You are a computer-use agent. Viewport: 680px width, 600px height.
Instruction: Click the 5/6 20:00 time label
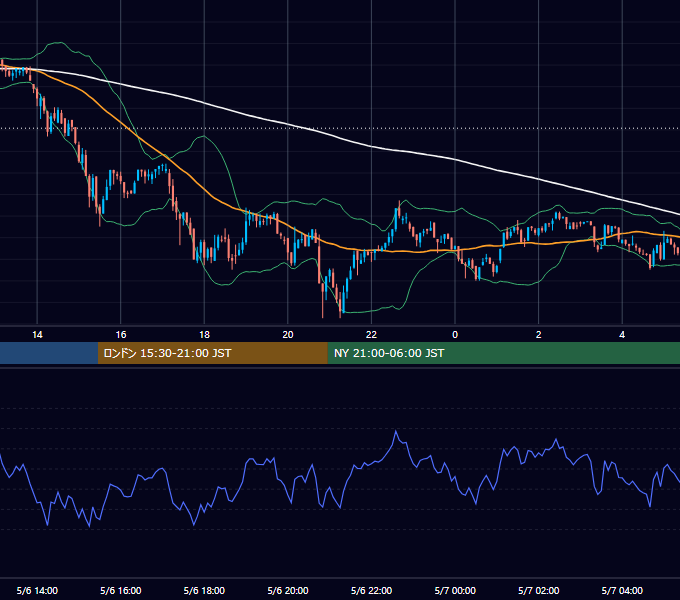point(288,590)
